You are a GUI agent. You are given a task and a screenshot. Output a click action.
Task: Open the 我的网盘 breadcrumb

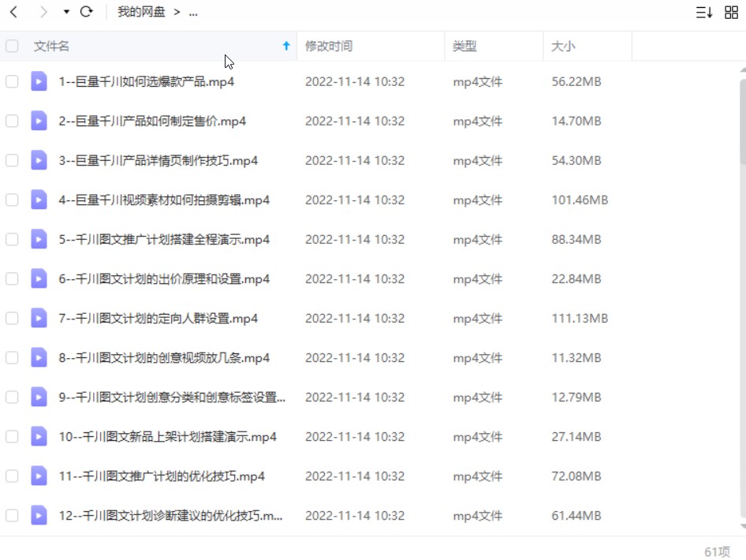tap(141, 12)
